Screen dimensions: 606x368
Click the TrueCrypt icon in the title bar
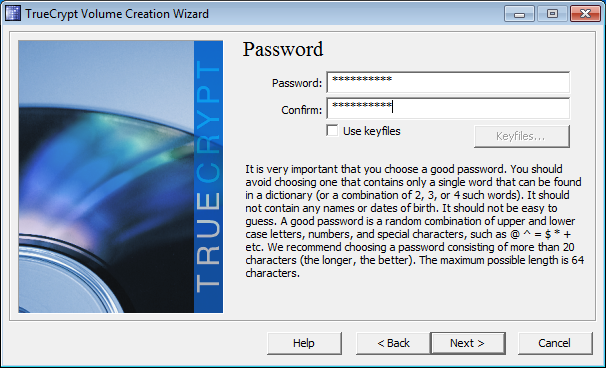(x=13, y=14)
